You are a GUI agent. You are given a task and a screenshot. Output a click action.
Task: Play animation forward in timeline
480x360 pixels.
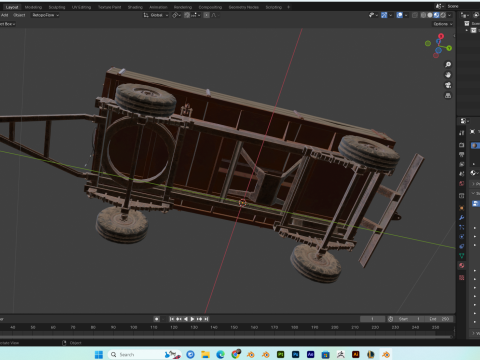click(192, 319)
